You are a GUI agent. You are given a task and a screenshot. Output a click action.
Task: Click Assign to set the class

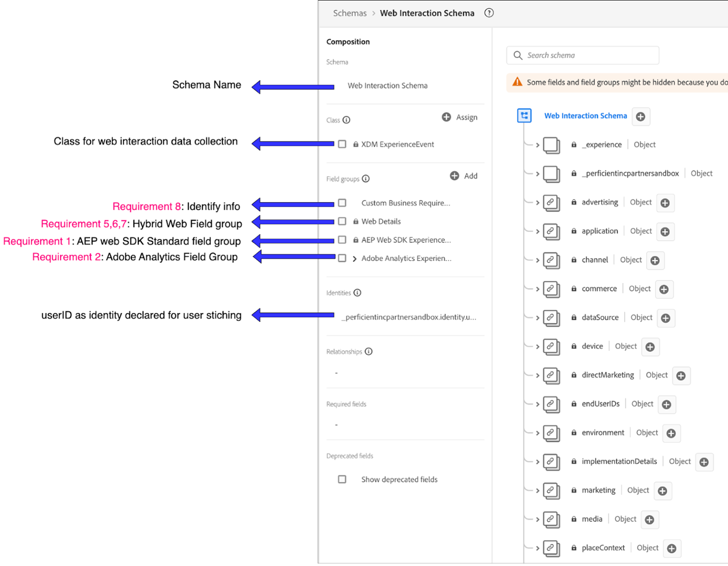(x=460, y=117)
